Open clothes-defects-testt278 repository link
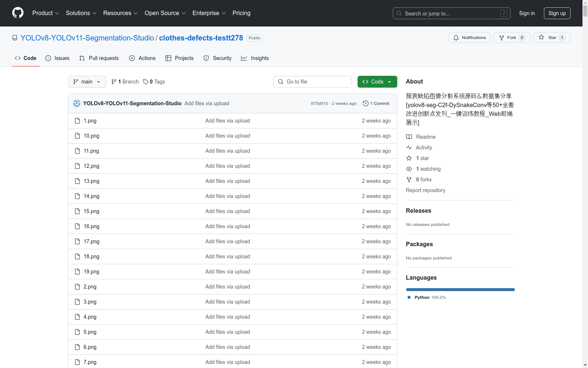Viewport: 588px width, 368px height. [201, 38]
